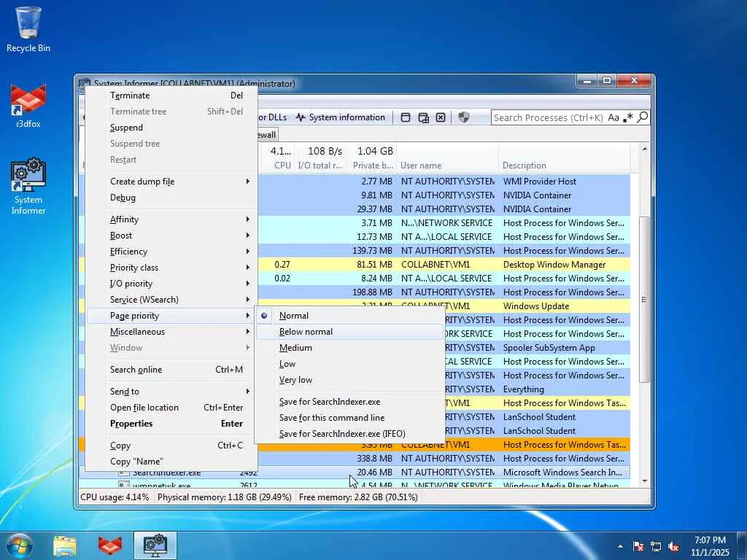Choose Copy "Name" menu entry

pos(172,462)
